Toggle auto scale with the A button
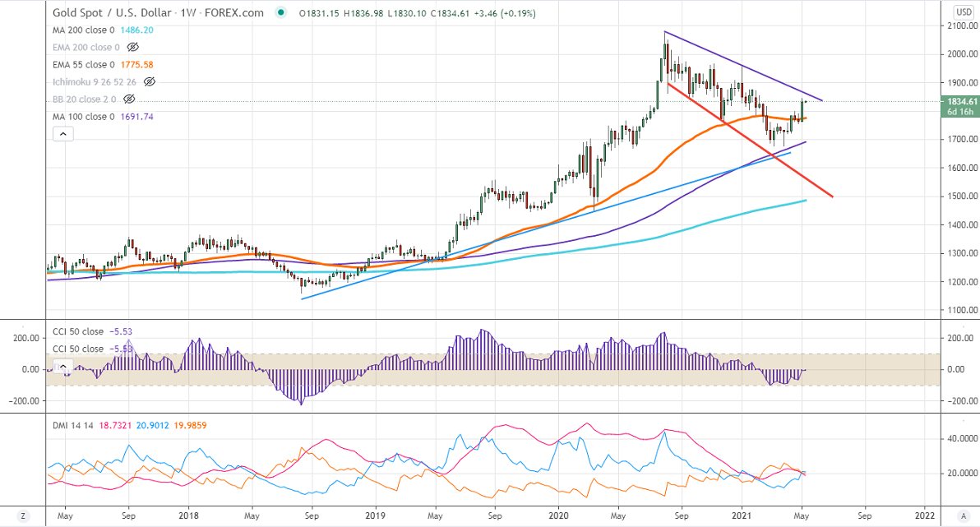 click(x=963, y=515)
